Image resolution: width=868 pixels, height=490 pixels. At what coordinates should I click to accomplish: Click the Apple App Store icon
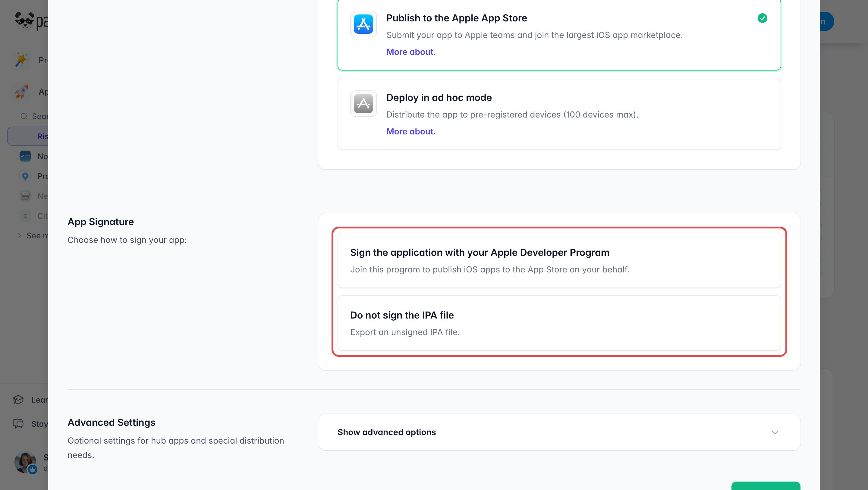(363, 24)
